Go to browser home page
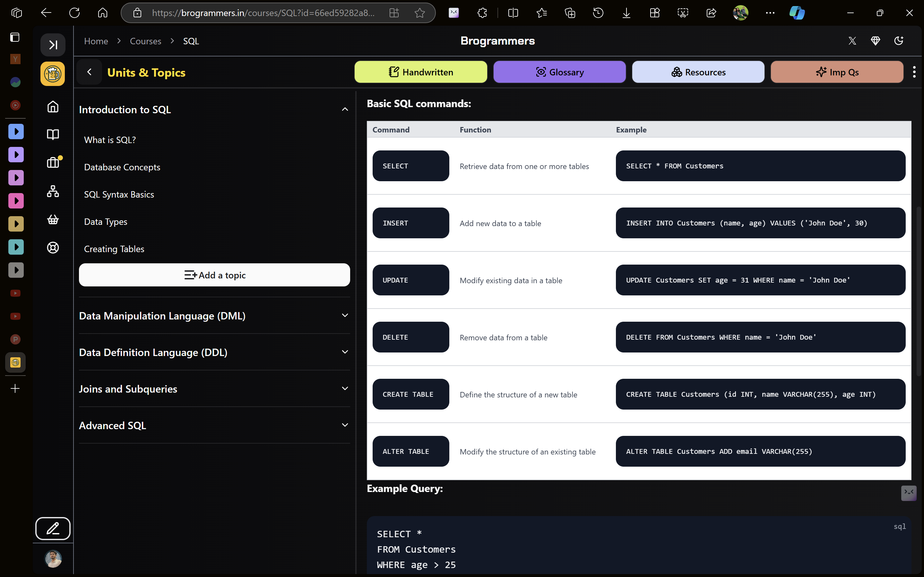The image size is (924, 577). [x=102, y=13]
